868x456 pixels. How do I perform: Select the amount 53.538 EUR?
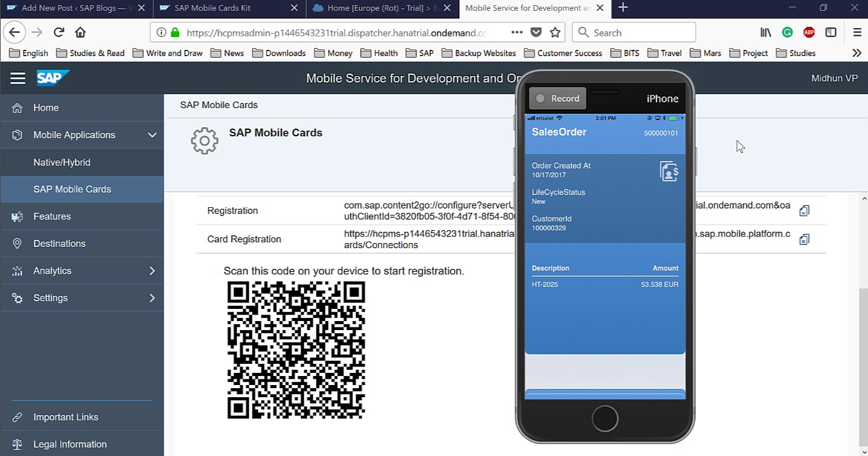tap(659, 284)
